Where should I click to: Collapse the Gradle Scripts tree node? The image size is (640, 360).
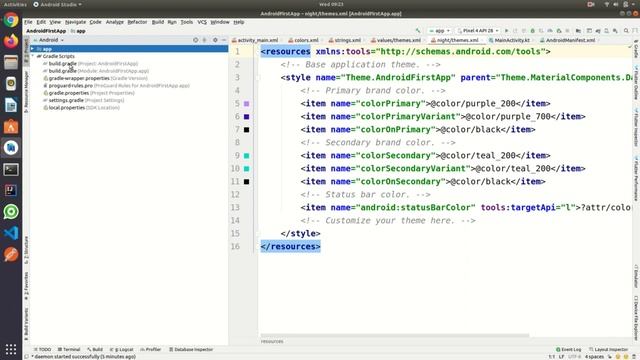(x=33, y=56)
